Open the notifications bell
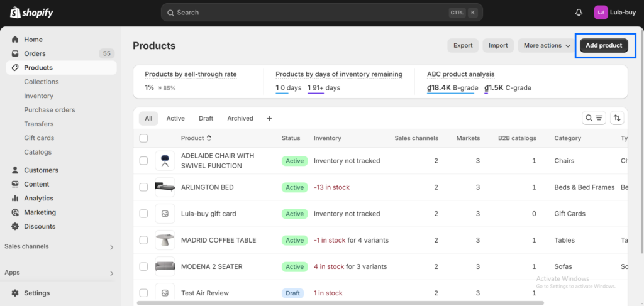The image size is (644, 306). coord(579,13)
